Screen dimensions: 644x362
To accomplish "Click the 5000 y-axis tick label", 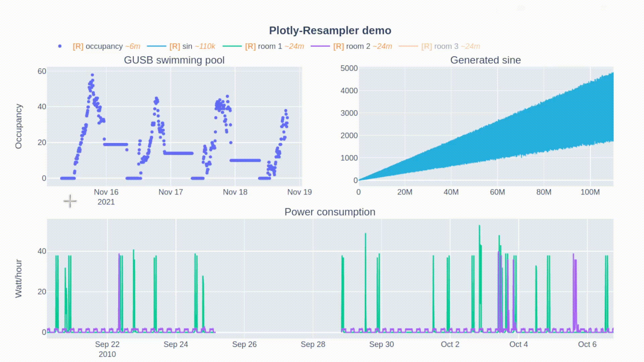I will point(349,68).
